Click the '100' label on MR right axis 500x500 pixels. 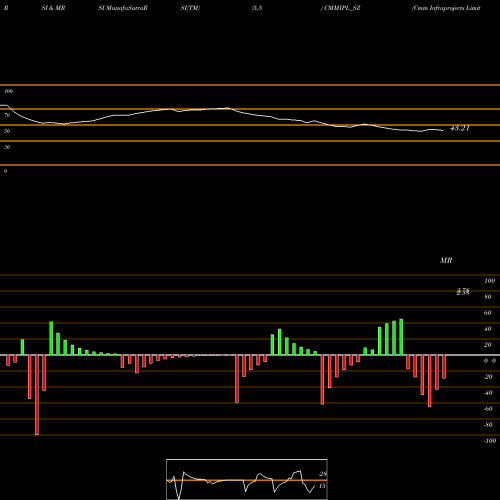[x=490, y=281]
